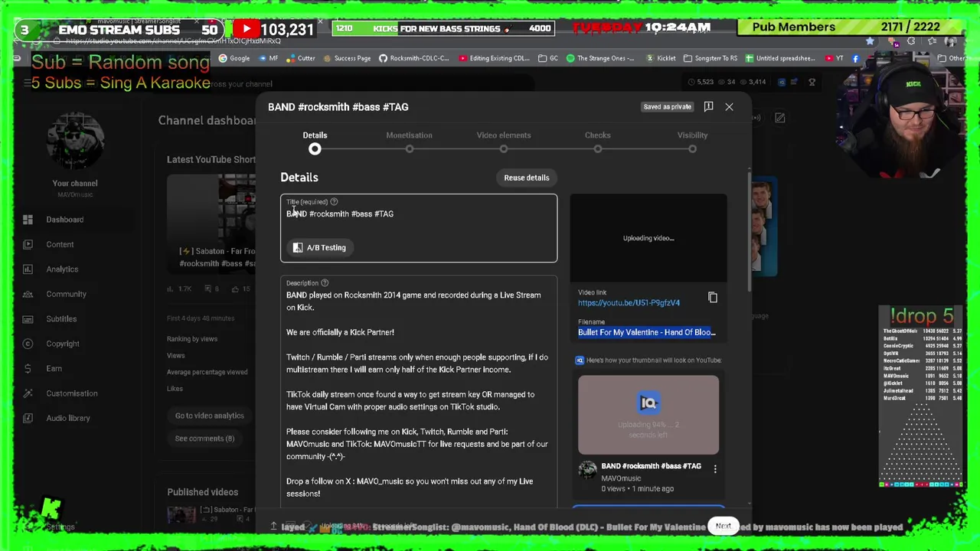Switch to the Video elements step

[x=504, y=135]
